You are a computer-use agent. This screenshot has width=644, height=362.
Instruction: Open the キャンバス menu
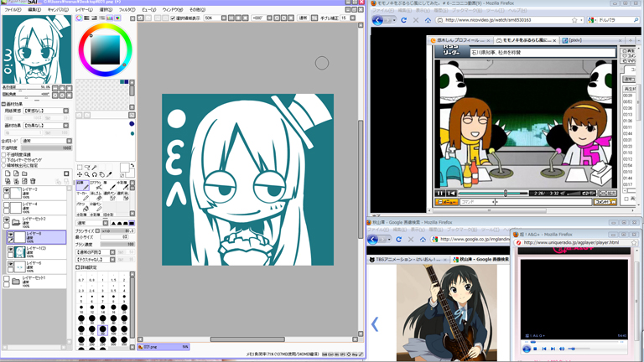coord(58,9)
